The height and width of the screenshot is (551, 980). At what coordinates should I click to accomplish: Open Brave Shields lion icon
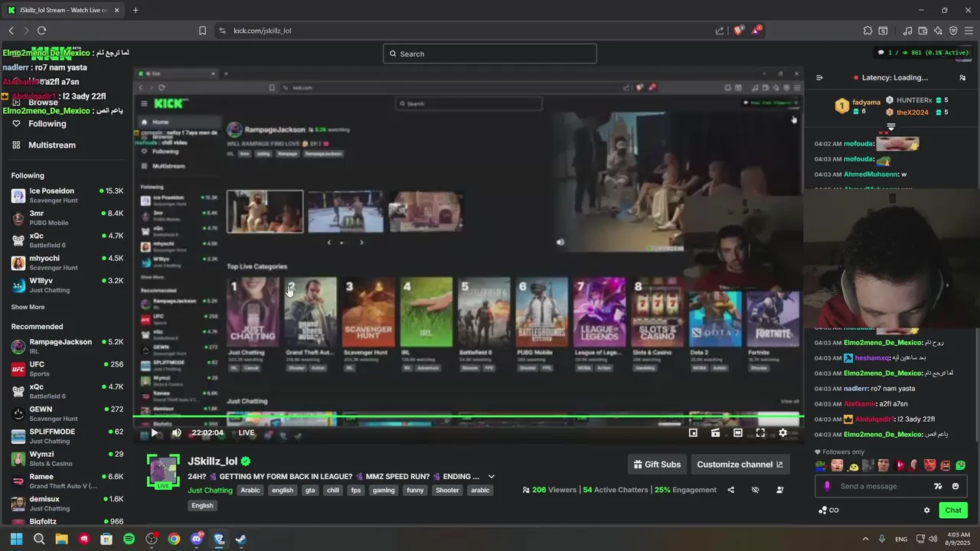(739, 31)
